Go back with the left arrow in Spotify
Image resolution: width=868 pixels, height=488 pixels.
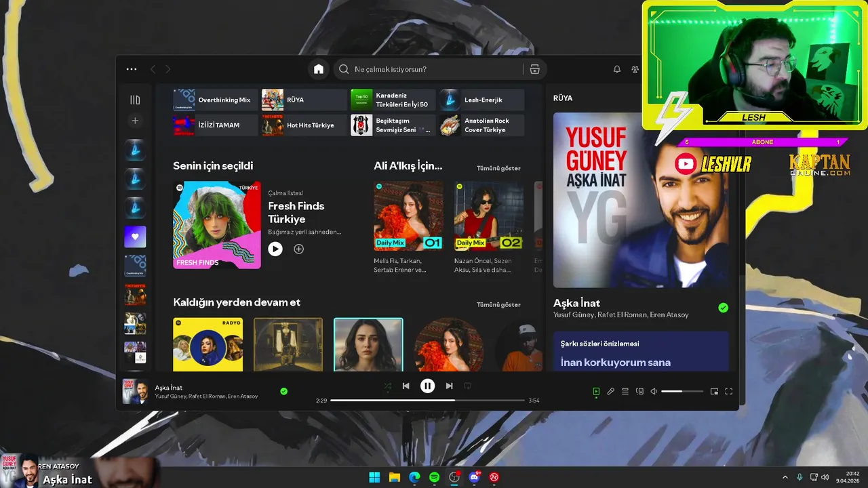coord(153,69)
